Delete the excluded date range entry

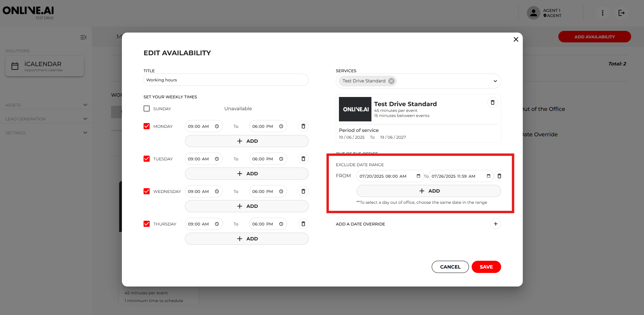(x=499, y=176)
